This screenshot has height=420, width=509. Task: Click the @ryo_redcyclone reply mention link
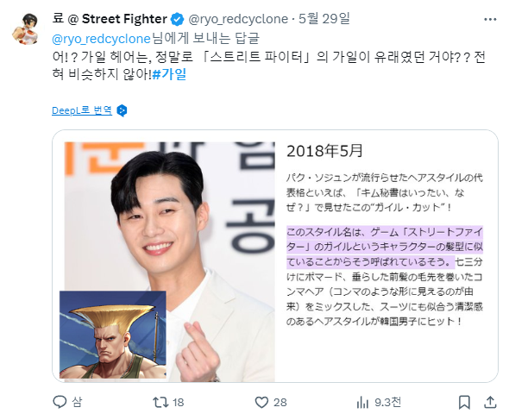pos(101,39)
